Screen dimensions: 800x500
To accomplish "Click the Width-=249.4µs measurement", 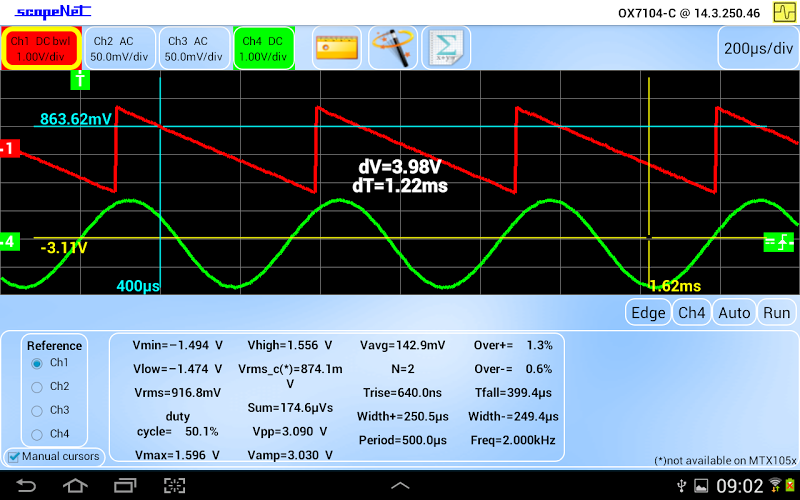I will point(513,416).
